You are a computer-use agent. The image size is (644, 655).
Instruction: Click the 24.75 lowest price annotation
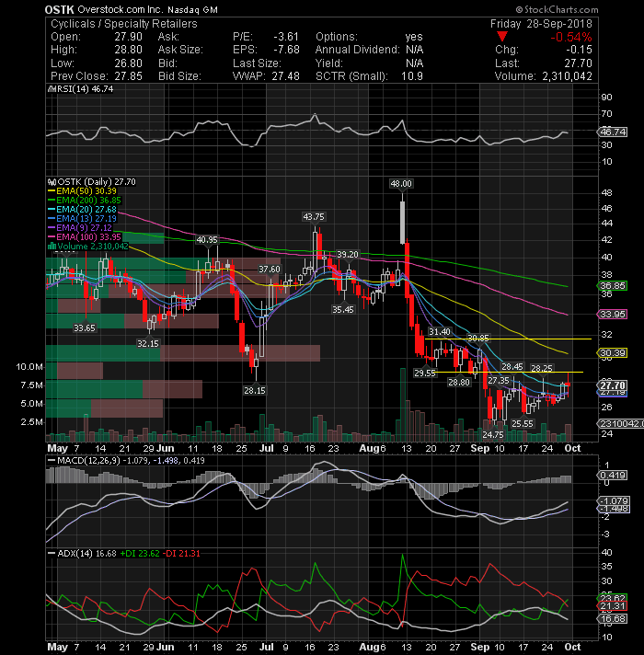tap(493, 434)
